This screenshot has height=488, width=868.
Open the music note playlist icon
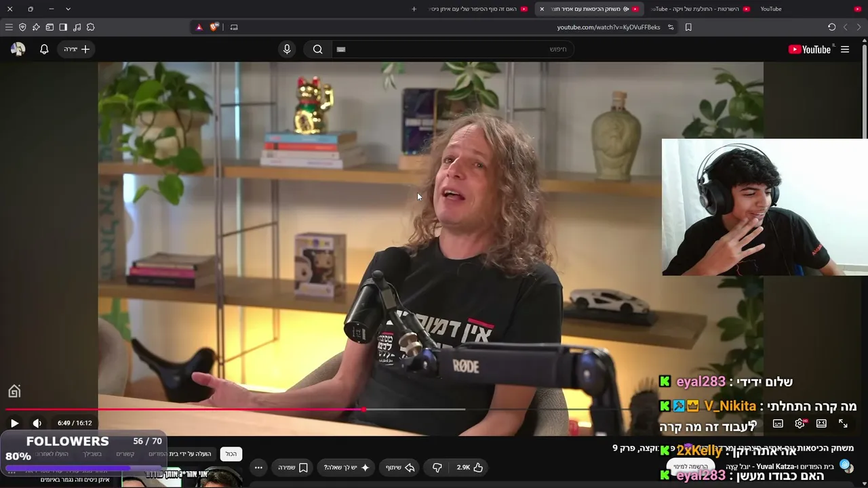(x=77, y=27)
